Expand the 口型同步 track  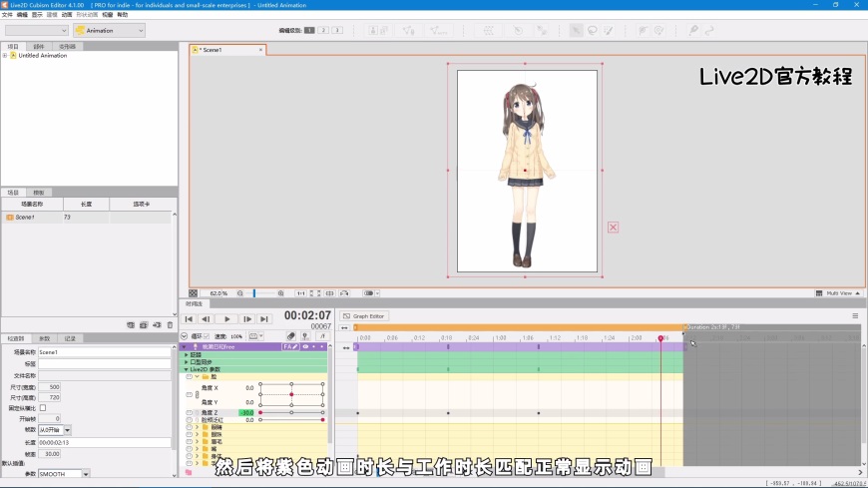[x=187, y=361]
